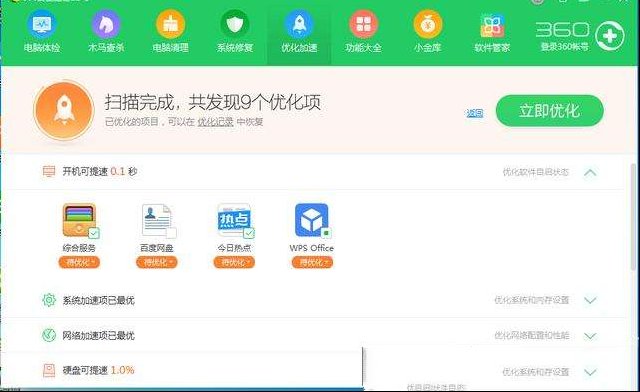Viewport: 640px width, 392px height.
Task: Open the 功能大全 grid icon
Action: pos(363,24)
